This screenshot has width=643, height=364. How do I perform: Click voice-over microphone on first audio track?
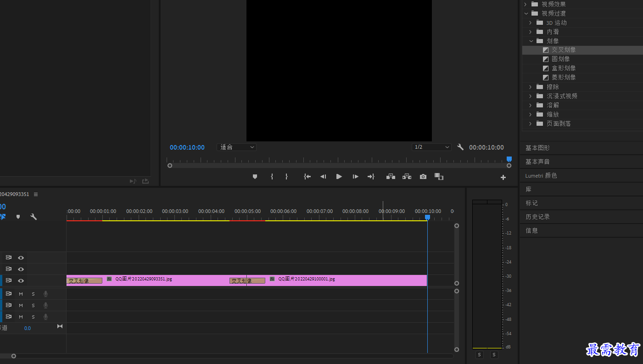45,294
